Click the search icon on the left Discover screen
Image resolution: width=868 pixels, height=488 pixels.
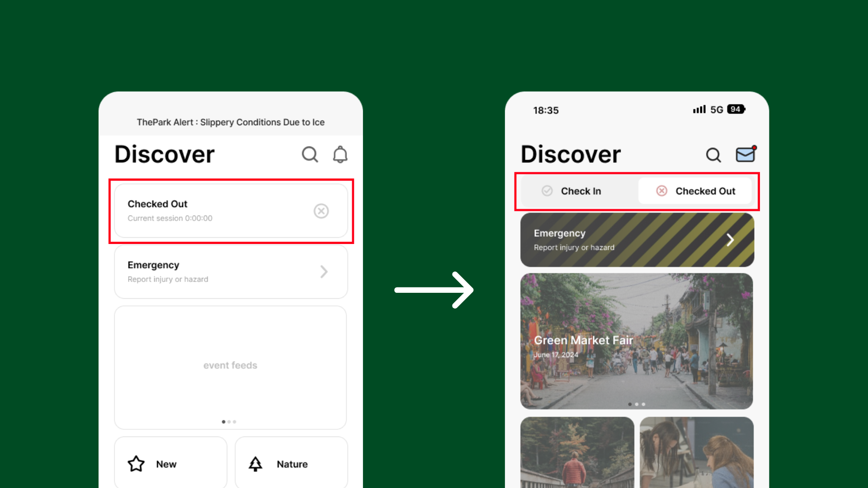[310, 155]
